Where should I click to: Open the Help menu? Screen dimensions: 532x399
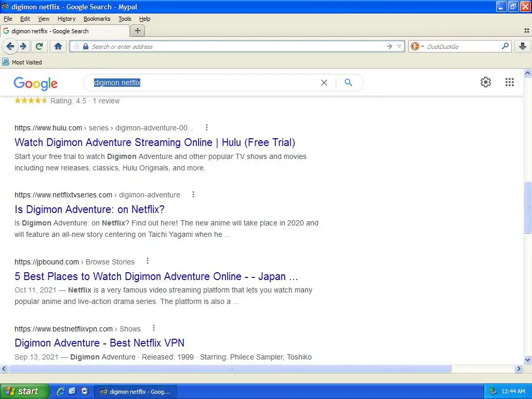coord(145,19)
